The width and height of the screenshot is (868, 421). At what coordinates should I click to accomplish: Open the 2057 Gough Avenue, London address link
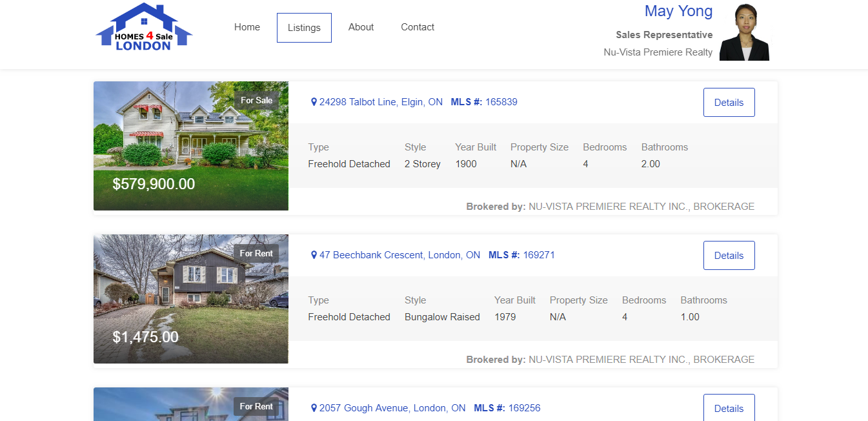click(x=392, y=408)
